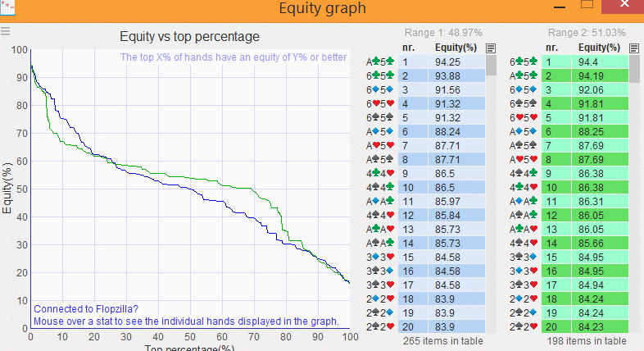Click Range 1 hand 6♠5♠ in row 5
The width and height of the screenshot is (644, 351).
(x=380, y=118)
